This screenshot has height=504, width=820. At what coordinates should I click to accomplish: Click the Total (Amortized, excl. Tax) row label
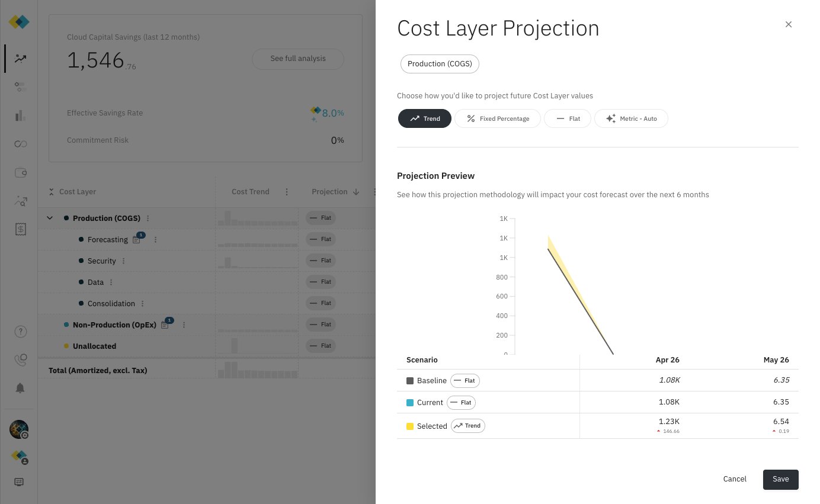tap(98, 370)
